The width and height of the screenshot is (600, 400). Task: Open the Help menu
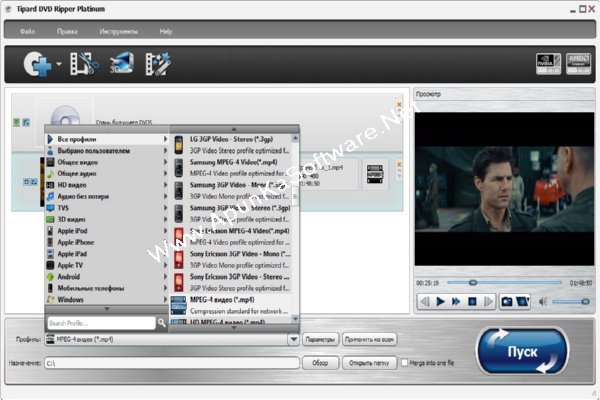(x=166, y=31)
